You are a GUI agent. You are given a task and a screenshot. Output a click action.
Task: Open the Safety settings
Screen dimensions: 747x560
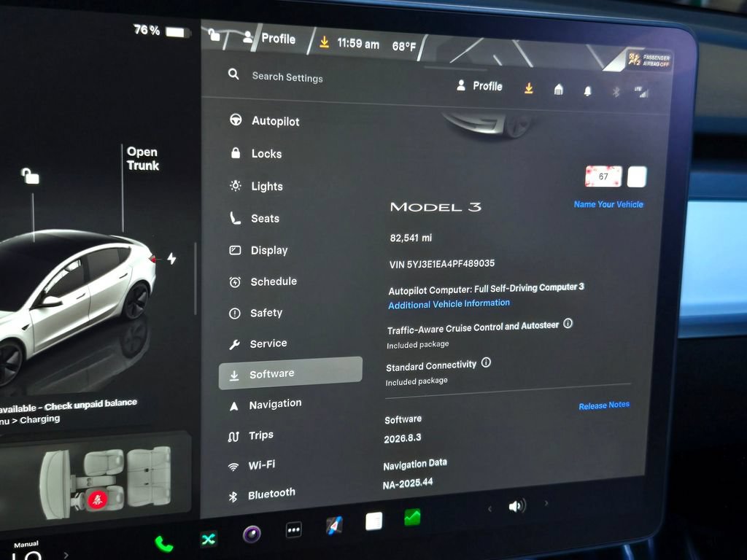[x=255, y=313]
